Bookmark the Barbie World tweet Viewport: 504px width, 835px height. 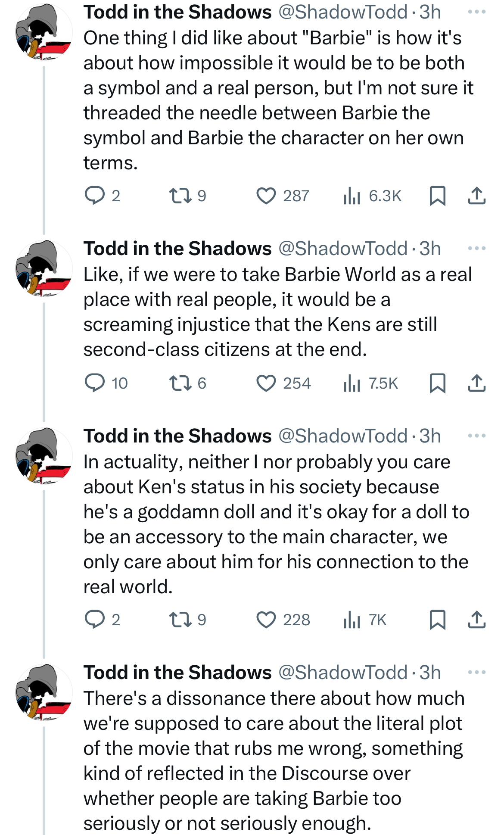pyautogui.click(x=437, y=383)
